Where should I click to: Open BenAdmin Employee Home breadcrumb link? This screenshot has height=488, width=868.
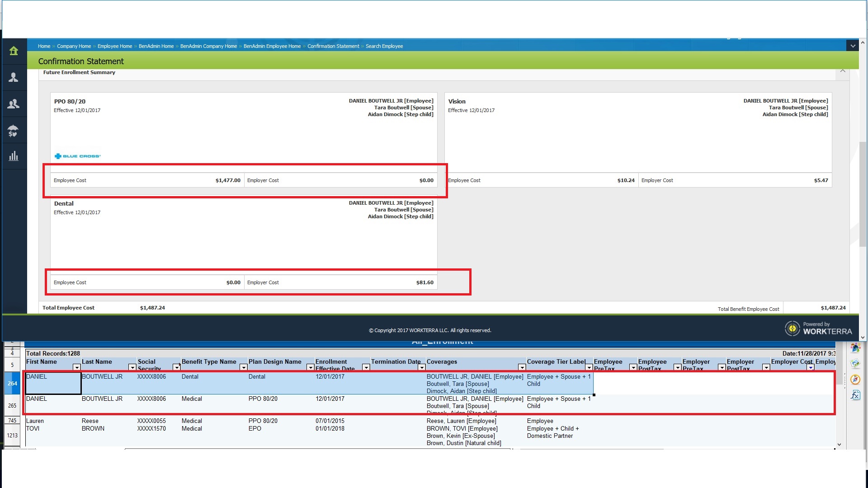pos(272,46)
